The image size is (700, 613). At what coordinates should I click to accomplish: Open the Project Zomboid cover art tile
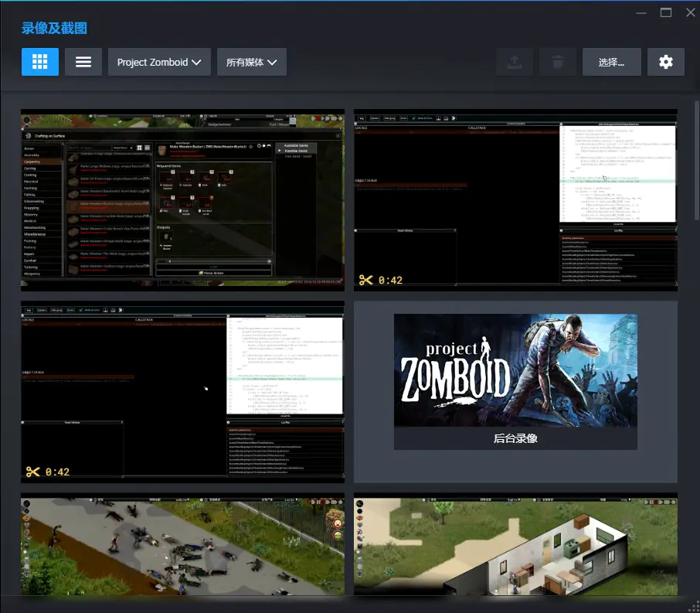(515, 370)
